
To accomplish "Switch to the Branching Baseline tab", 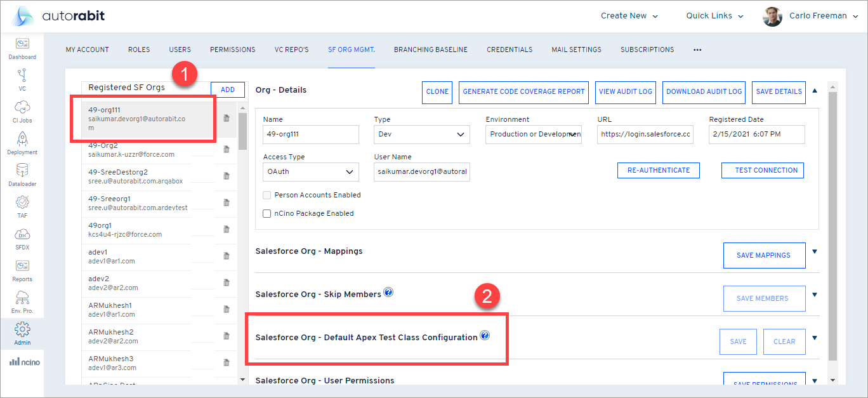I will pos(430,50).
